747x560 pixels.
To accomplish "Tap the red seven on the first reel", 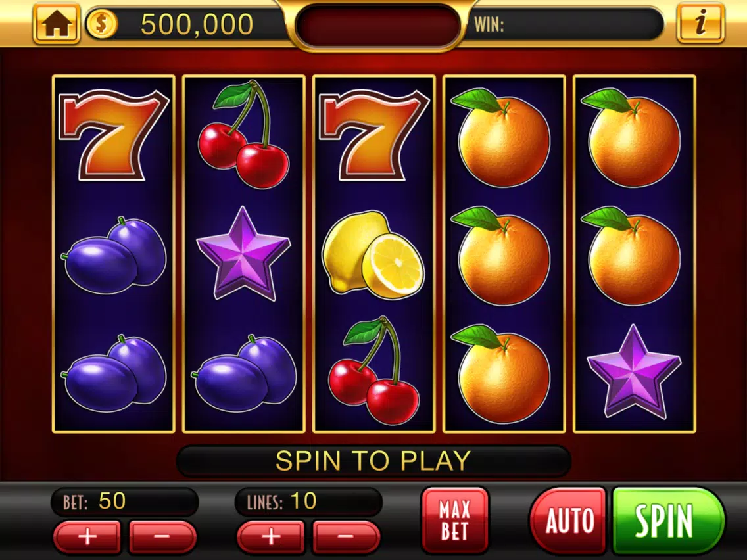I will [113, 135].
